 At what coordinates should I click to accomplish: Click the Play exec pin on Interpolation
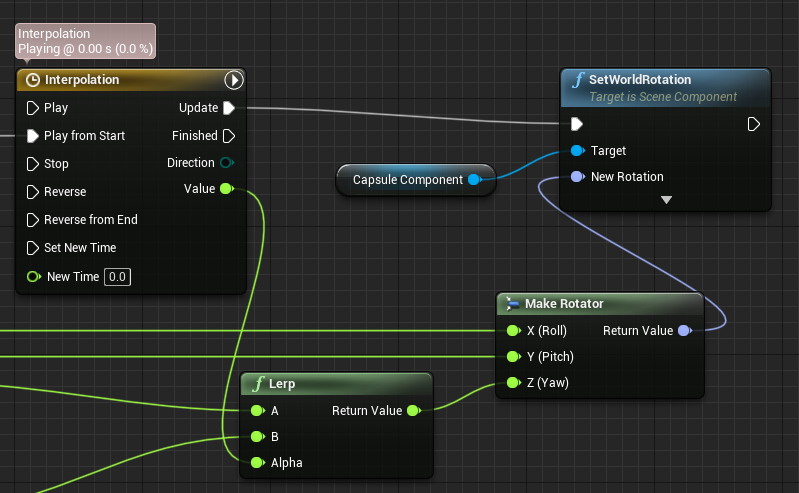33,108
